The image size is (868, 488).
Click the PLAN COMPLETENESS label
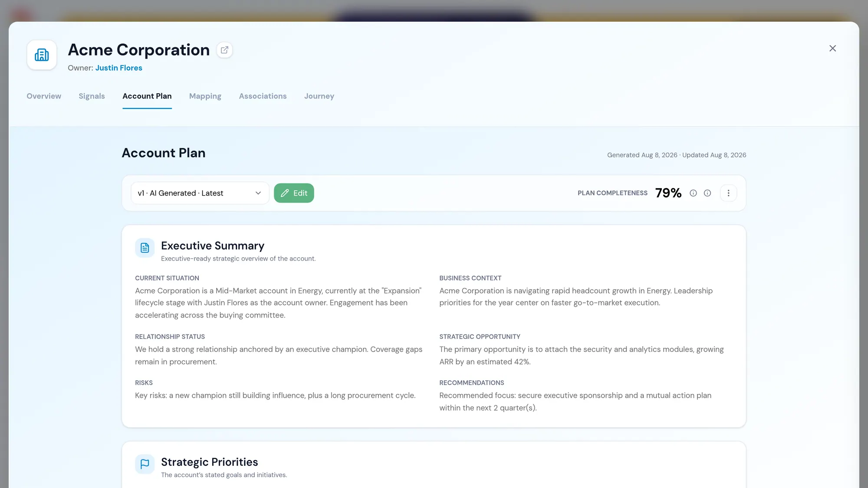click(x=612, y=193)
